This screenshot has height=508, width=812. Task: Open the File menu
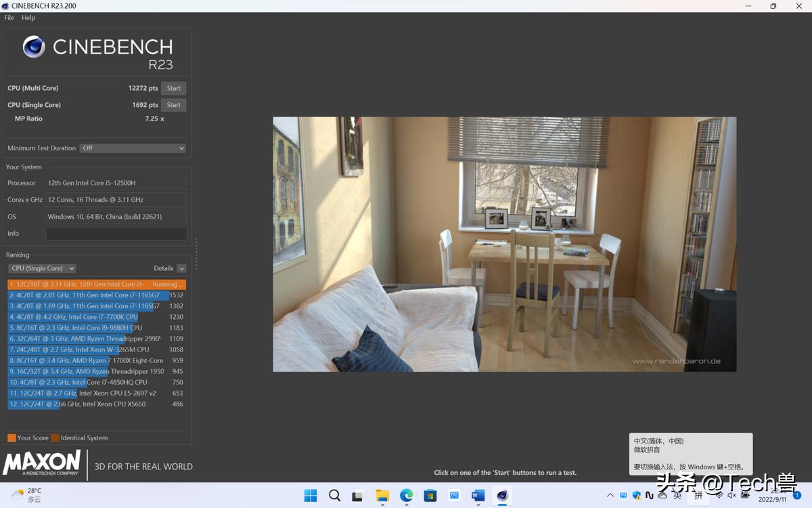pos(9,18)
